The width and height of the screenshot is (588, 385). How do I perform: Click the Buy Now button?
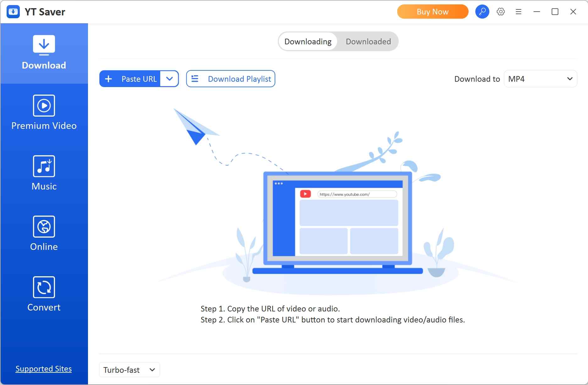(432, 12)
